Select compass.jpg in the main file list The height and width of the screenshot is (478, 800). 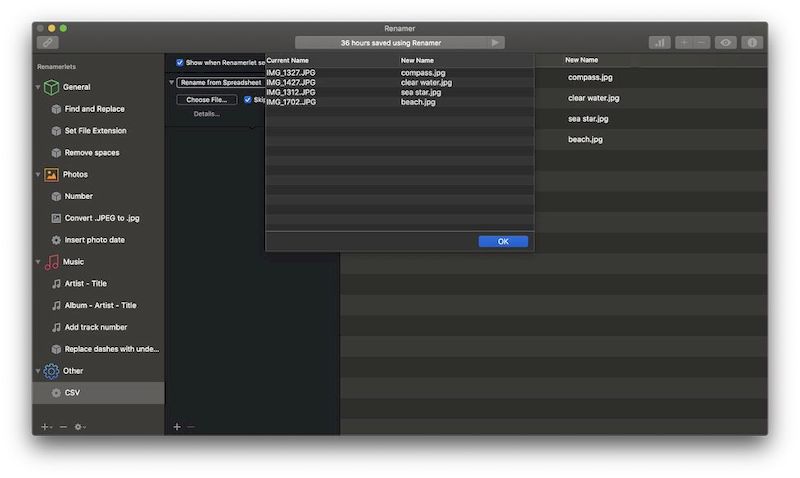point(590,78)
